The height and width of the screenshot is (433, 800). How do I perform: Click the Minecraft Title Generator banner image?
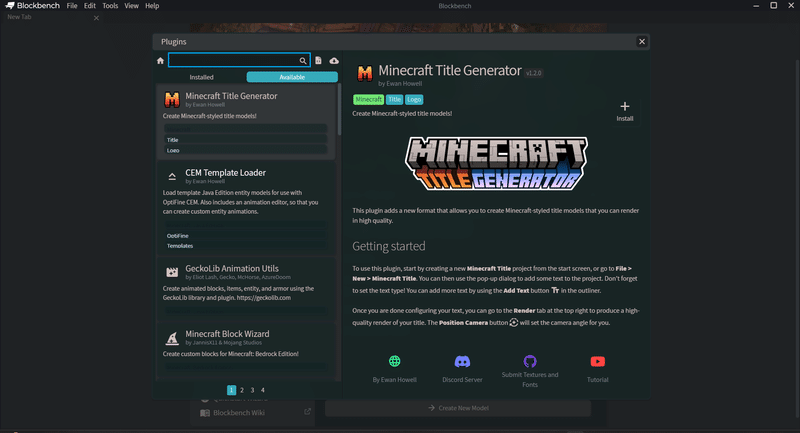click(x=496, y=163)
